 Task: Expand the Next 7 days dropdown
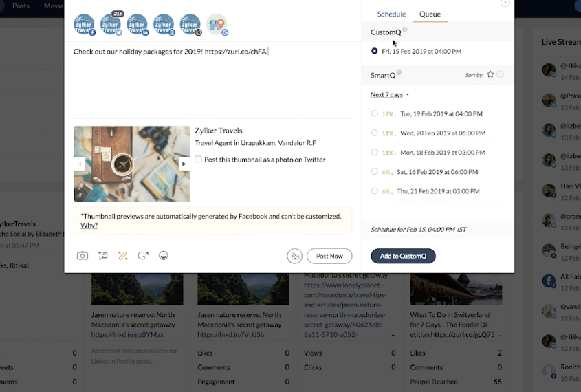pyautogui.click(x=390, y=94)
